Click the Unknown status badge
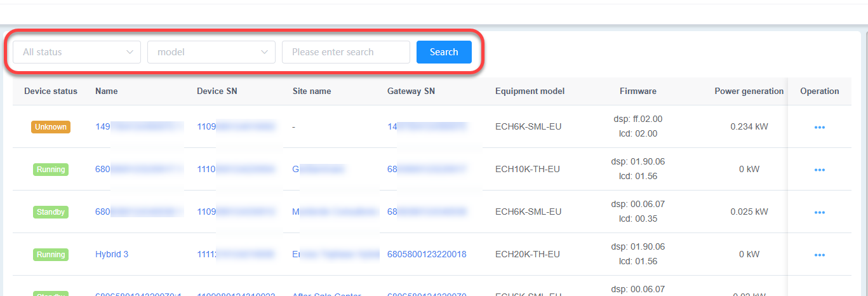868x296 pixels. (x=51, y=127)
